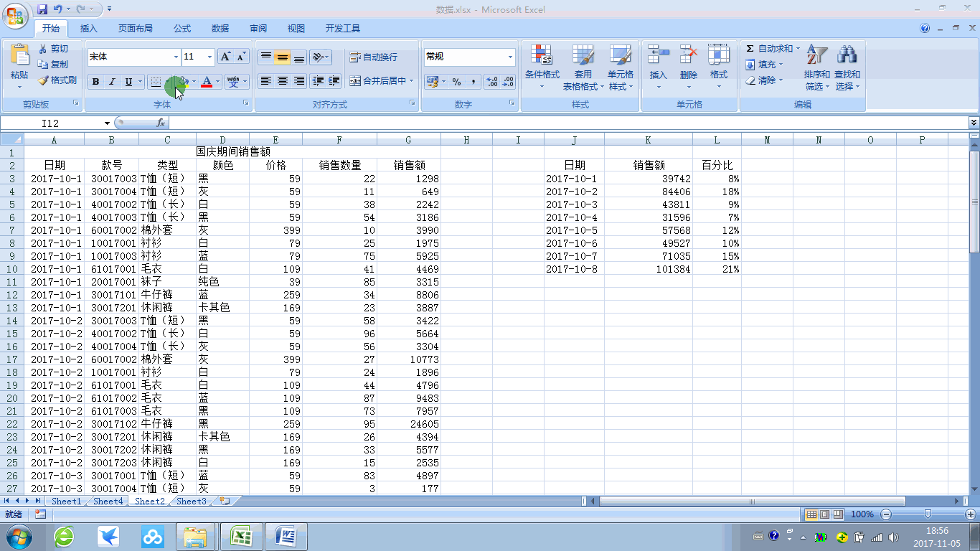Open 套用表格格式 table format gallery
The height and width of the screenshot is (551, 980).
(x=583, y=68)
